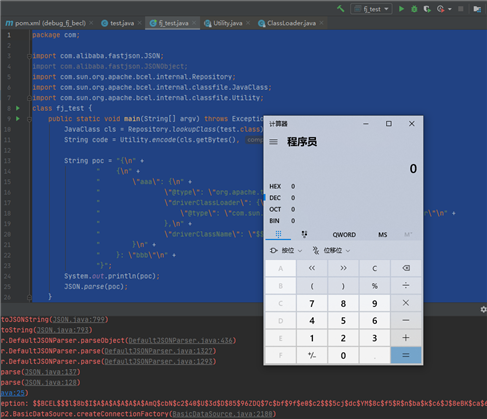Image resolution: width=487 pixels, height=419 pixels.
Task: Toggle QWORD word size
Action: coord(344,235)
